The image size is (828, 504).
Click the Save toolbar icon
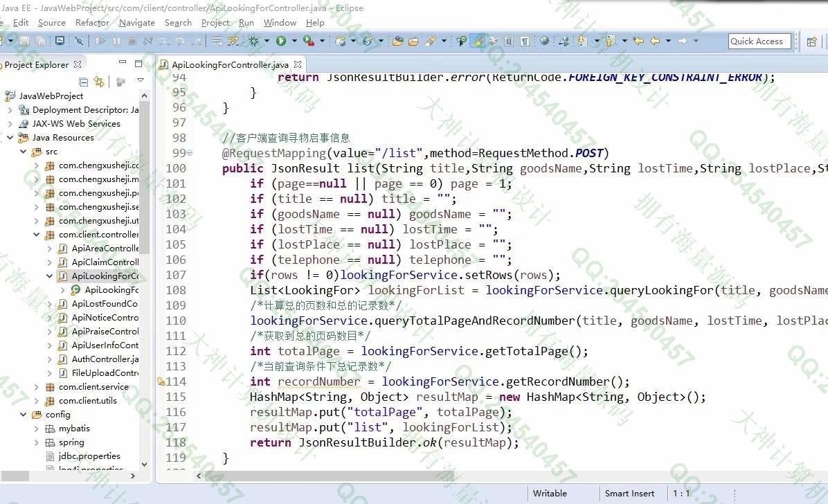[x=24, y=42]
